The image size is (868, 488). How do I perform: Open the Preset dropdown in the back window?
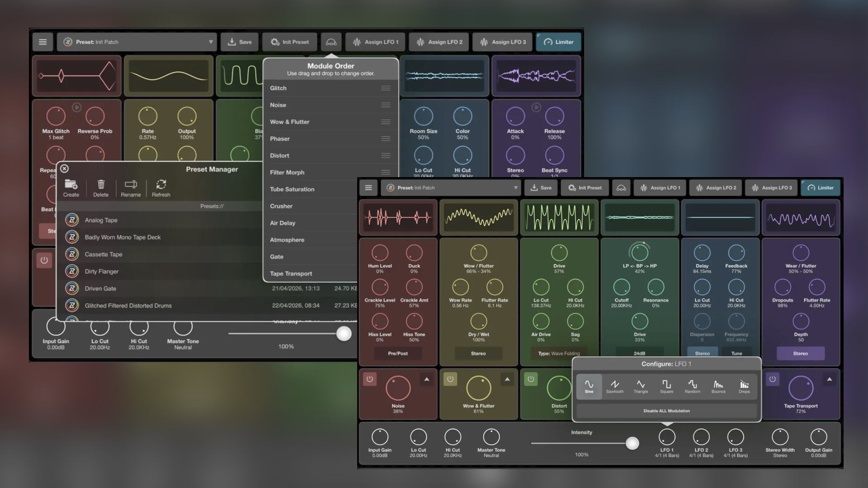click(137, 42)
